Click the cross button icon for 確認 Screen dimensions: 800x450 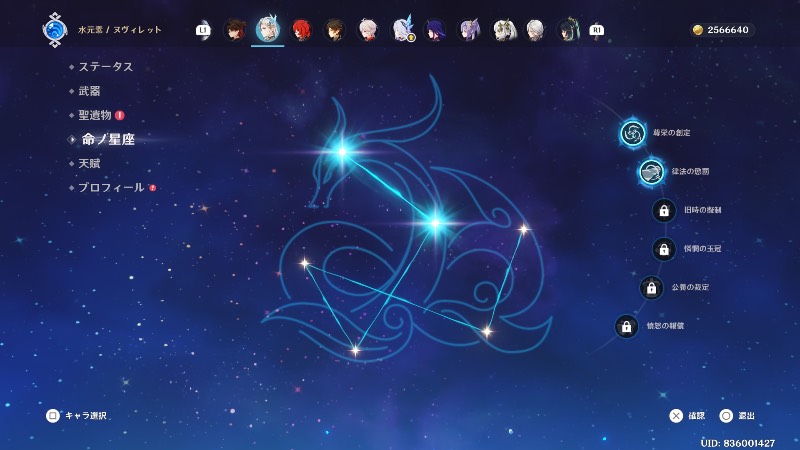[x=676, y=416]
